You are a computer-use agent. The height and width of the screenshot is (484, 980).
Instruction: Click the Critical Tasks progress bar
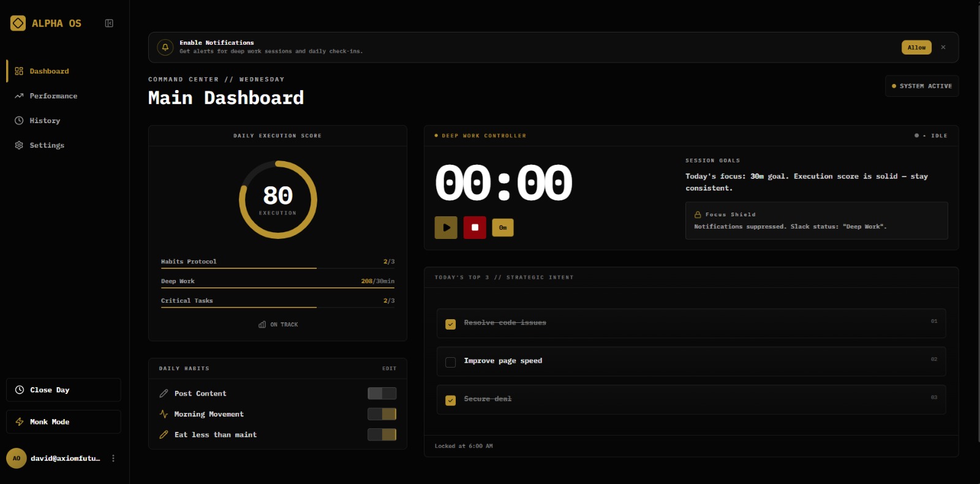click(x=278, y=308)
